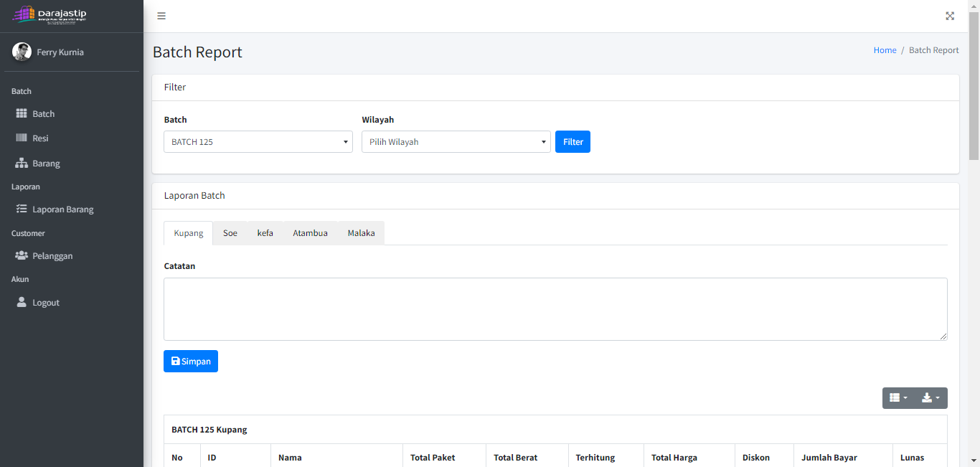Switch to the Soe tab
This screenshot has height=467, width=980.
click(x=230, y=233)
